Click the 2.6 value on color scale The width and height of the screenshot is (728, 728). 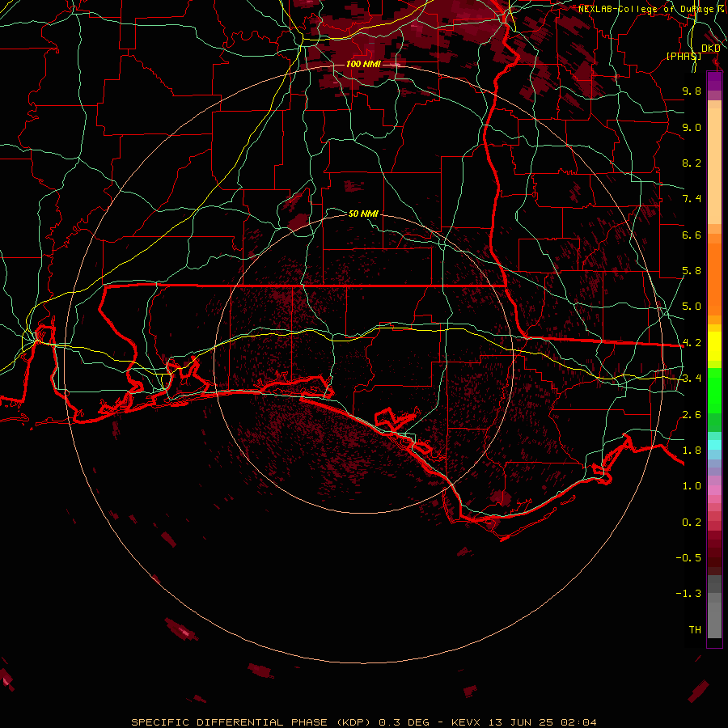click(x=692, y=415)
